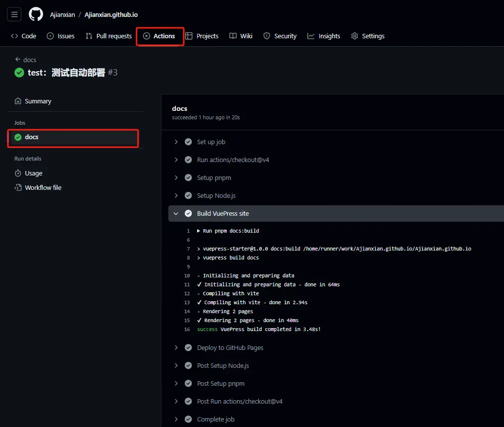Click the Wiki book icon
This screenshot has width=504, height=427.
[233, 36]
